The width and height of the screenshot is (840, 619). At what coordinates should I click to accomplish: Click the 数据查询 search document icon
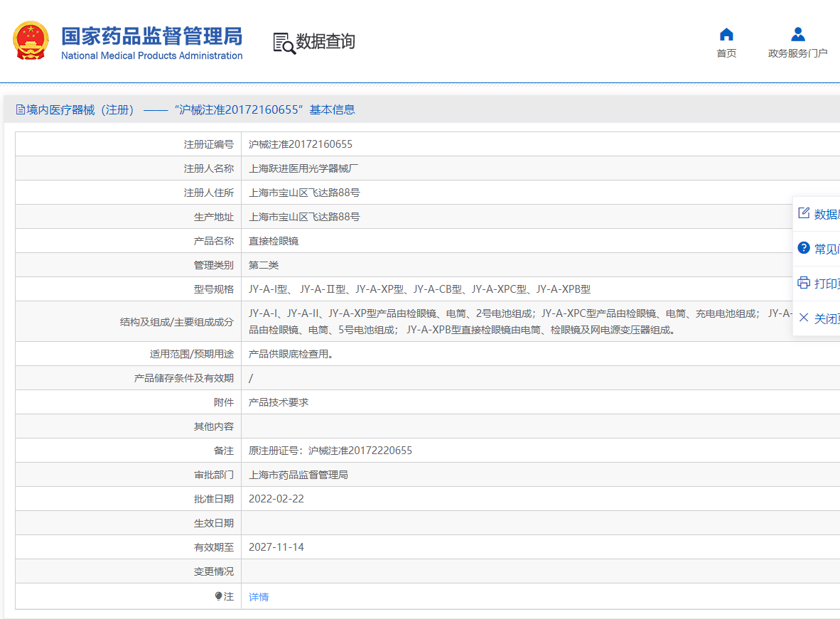(x=284, y=43)
